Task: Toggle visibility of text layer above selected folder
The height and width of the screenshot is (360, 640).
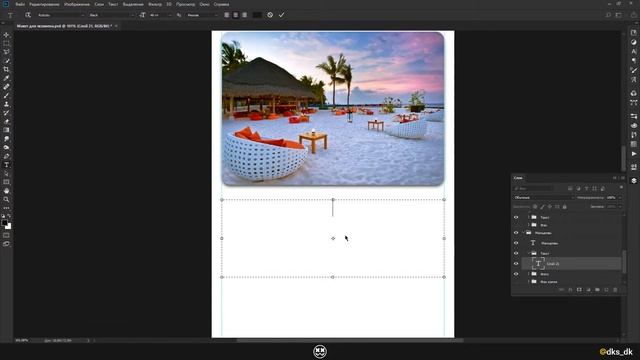Action: (x=516, y=243)
